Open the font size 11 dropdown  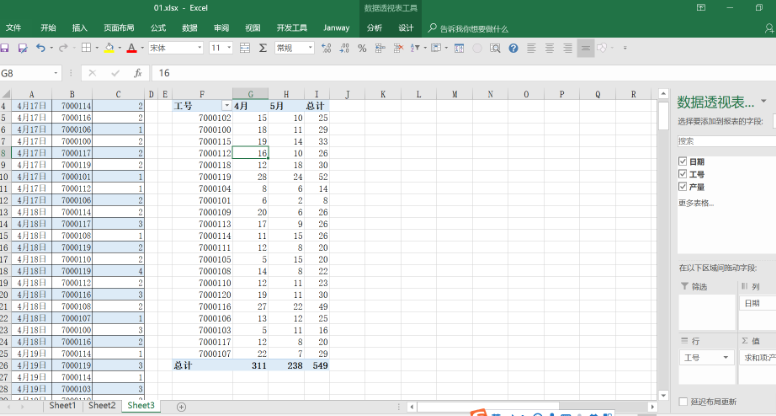[229, 48]
